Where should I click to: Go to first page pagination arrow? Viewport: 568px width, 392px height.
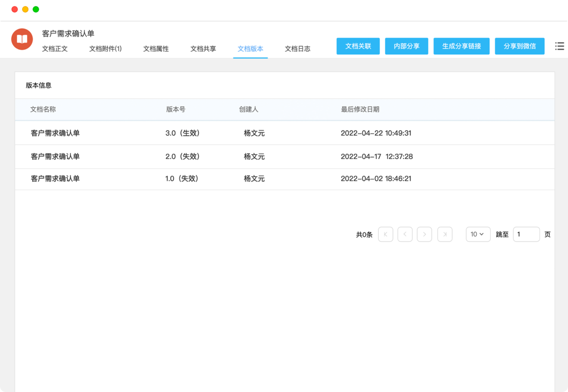[x=386, y=234]
